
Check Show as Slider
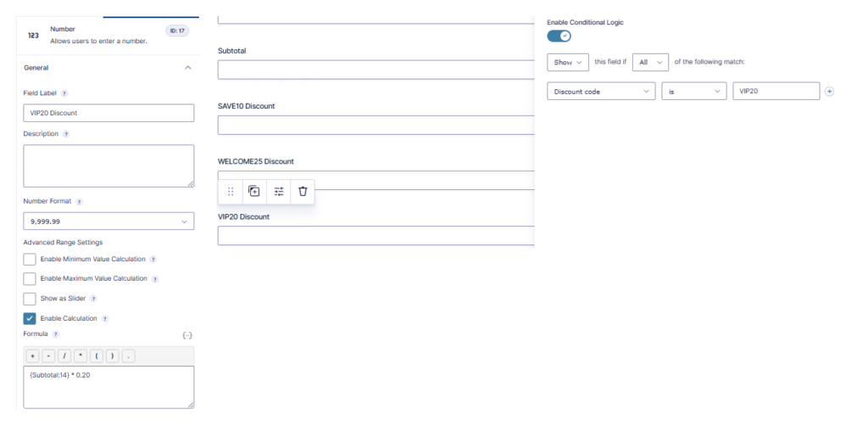[x=30, y=299]
